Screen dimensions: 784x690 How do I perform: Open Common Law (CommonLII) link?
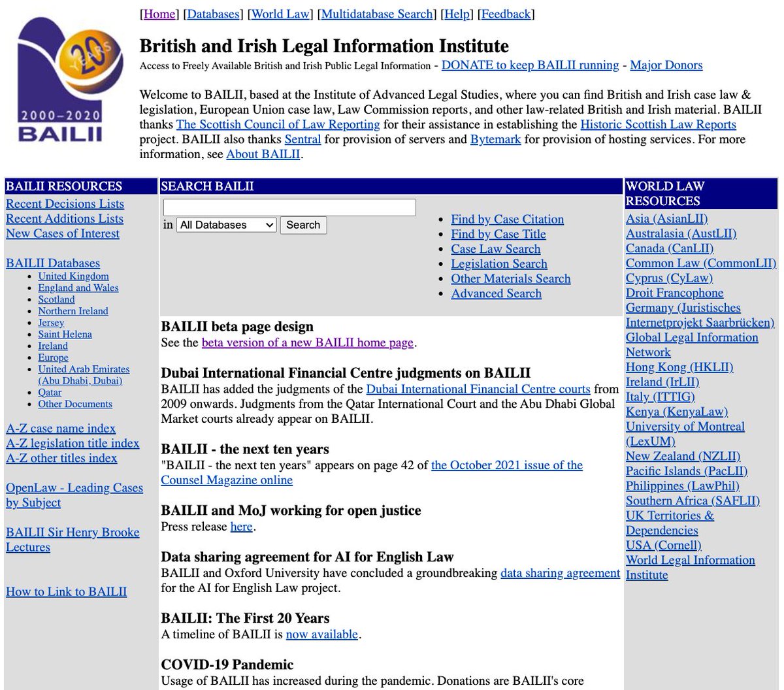coord(701,263)
